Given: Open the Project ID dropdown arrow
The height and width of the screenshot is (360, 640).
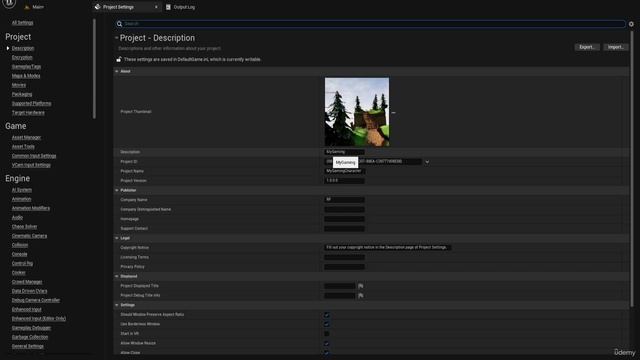Looking at the screenshot, I should click(427, 162).
